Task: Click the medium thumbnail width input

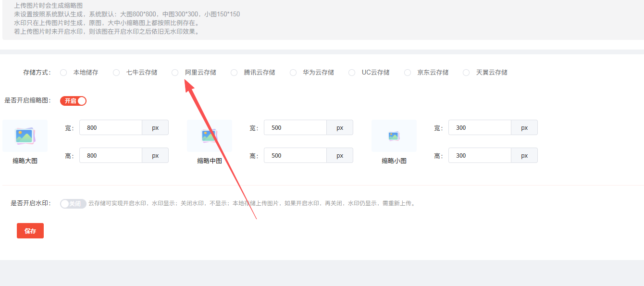Action: tap(295, 128)
